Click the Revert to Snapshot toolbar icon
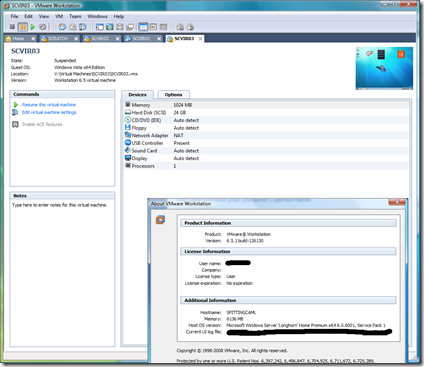This screenshot has width=424, height=367. coord(73,27)
